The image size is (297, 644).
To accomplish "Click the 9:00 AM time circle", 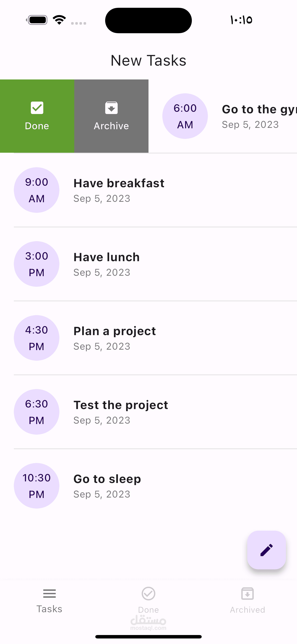I will click(x=37, y=190).
